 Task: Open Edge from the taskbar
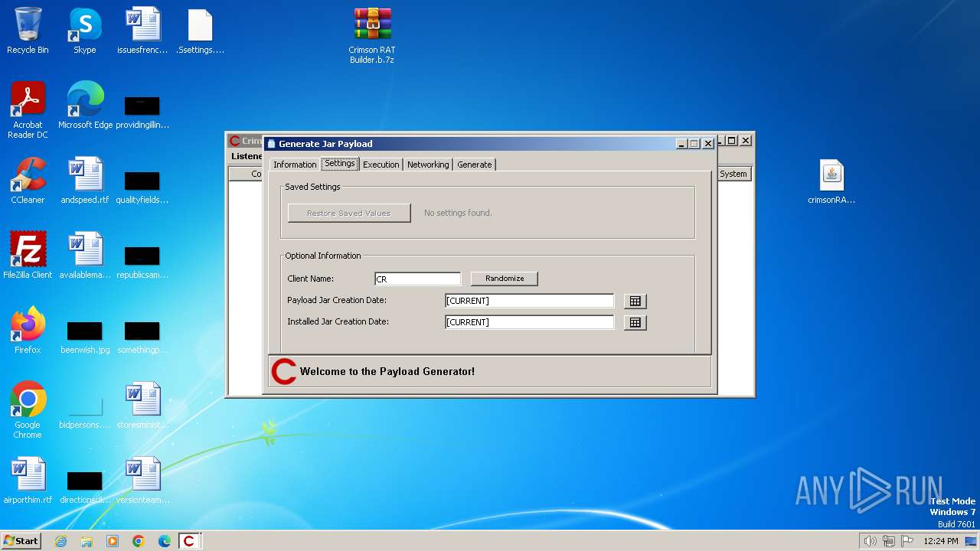[x=165, y=541]
